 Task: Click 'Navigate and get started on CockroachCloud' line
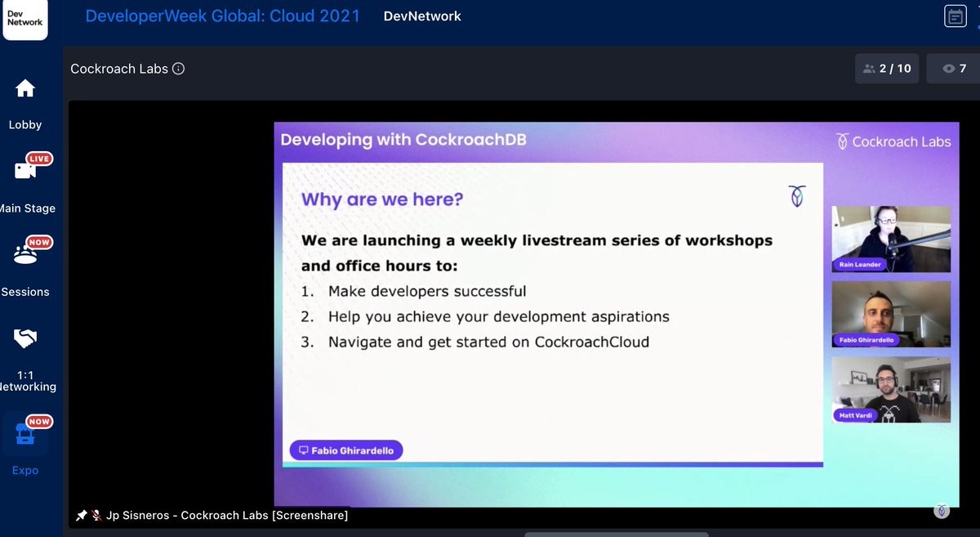pos(488,342)
